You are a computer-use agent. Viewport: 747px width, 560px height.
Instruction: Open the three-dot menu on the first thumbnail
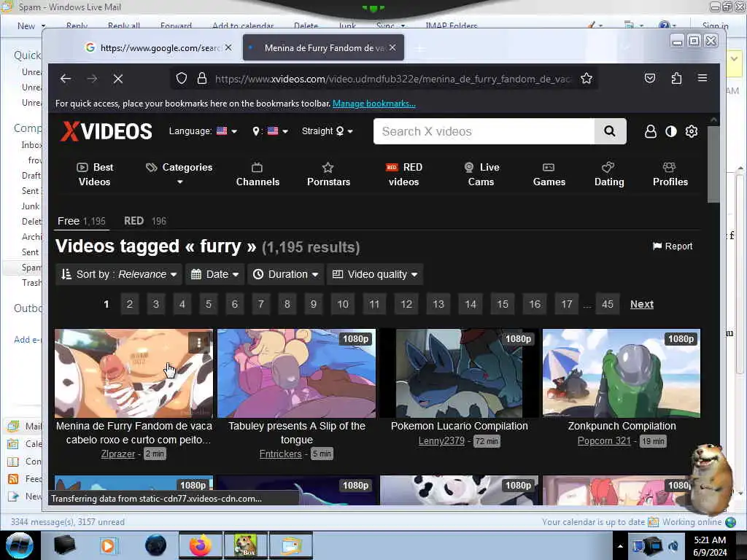[x=198, y=343]
